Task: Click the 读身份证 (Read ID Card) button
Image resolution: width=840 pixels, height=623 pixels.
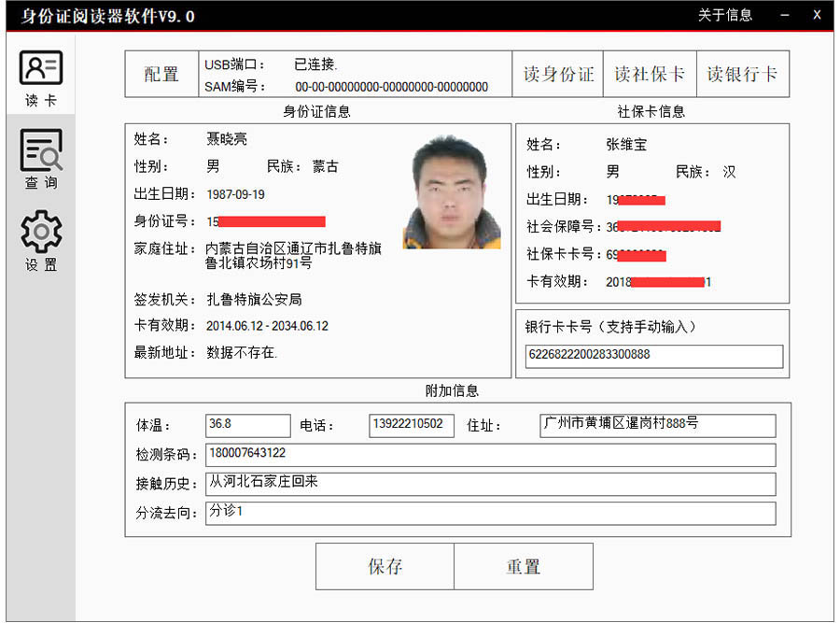Action: 557,74
